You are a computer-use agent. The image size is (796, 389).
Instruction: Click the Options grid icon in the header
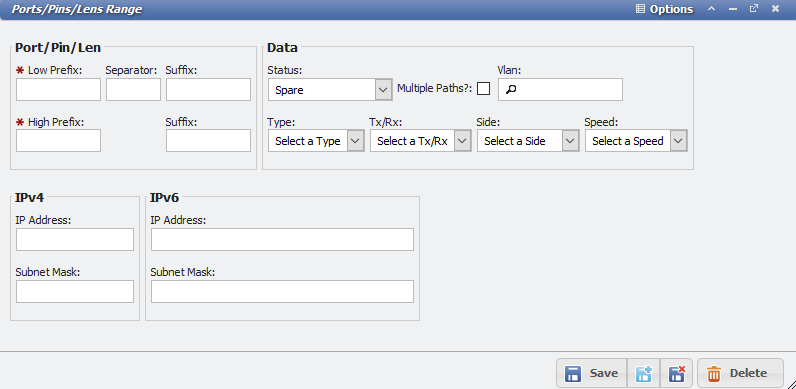pos(640,9)
